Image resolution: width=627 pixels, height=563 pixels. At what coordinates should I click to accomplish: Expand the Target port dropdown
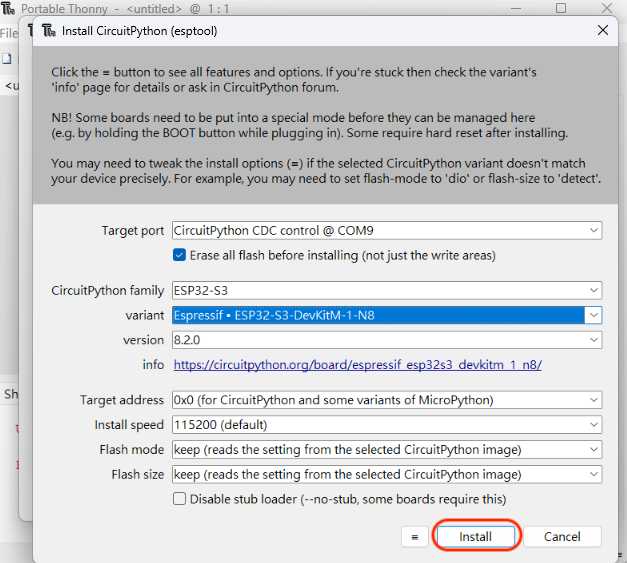pyautogui.click(x=593, y=230)
